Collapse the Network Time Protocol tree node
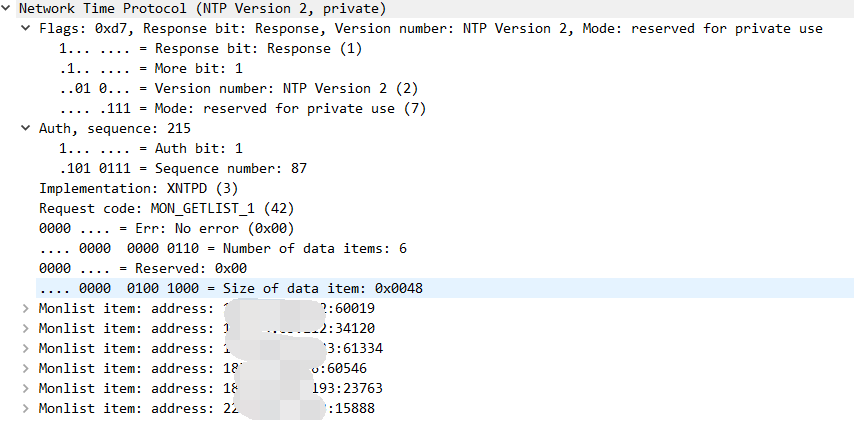This screenshot has width=854, height=422. [8, 8]
